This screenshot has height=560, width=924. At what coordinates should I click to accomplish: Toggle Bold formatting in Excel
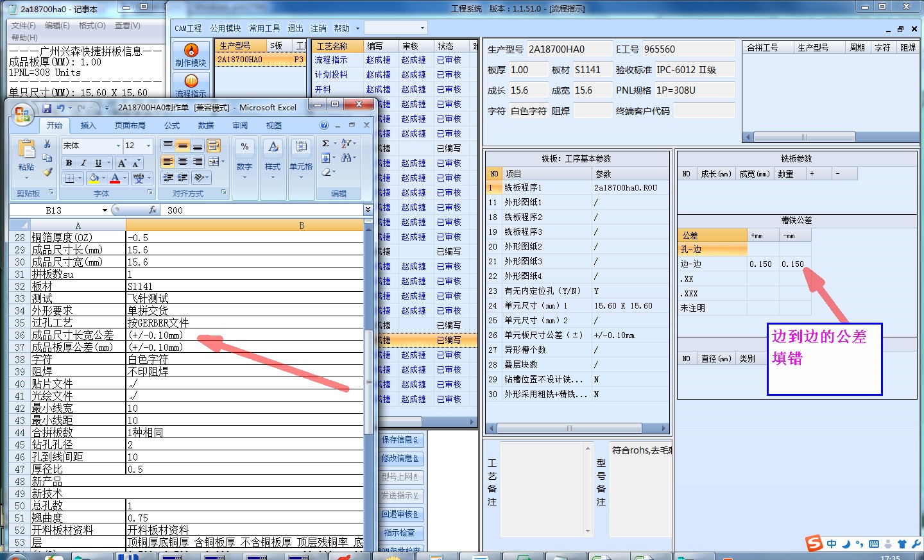pyautogui.click(x=69, y=163)
